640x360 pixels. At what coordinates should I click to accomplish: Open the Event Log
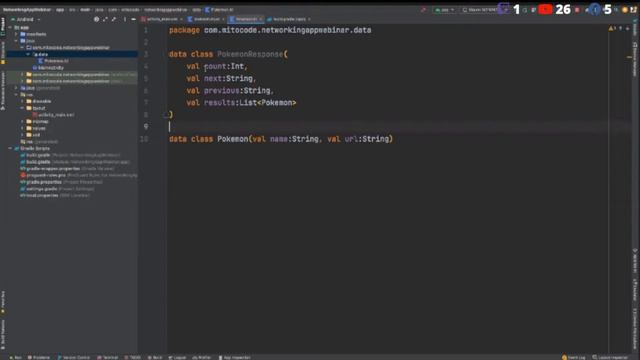pyautogui.click(x=574, y=357)
